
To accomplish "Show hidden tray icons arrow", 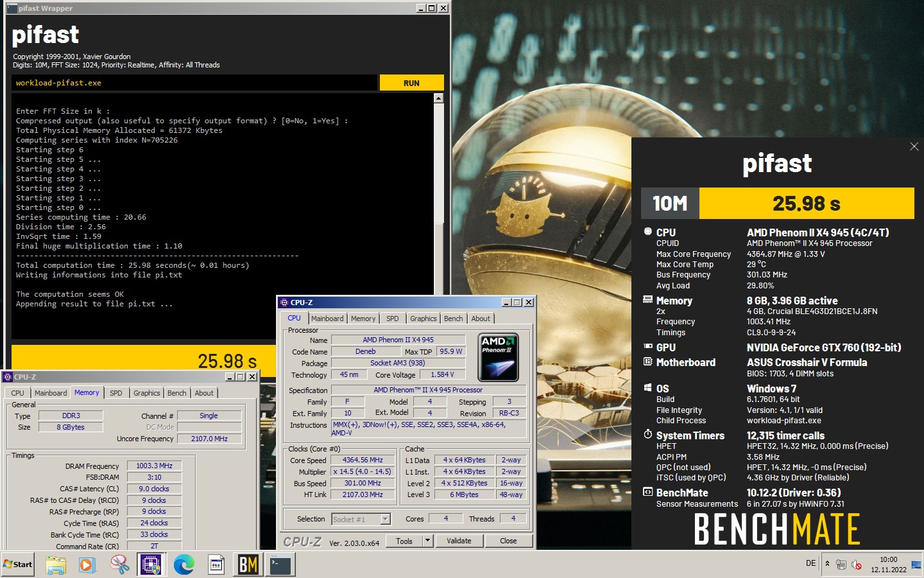I will click(827, 564).
